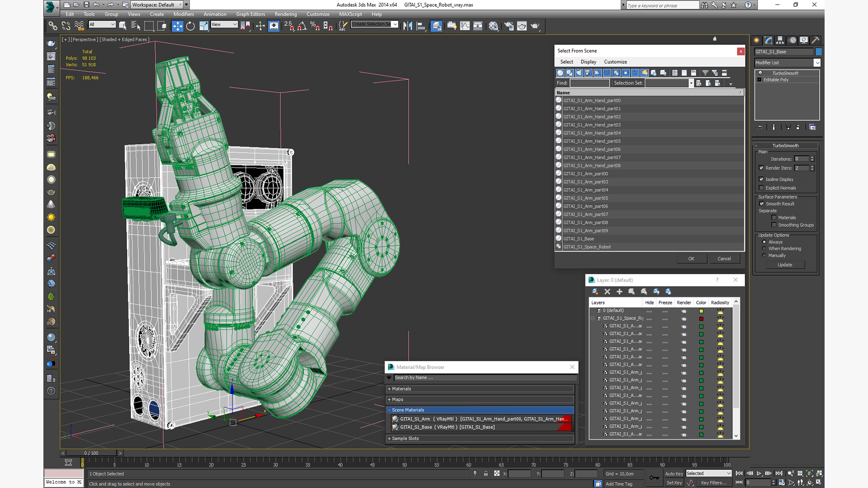The height and width of the screenshot is (488, 868).
Task: Click the Unlink Selection tool
Action: tap(66, 26)
